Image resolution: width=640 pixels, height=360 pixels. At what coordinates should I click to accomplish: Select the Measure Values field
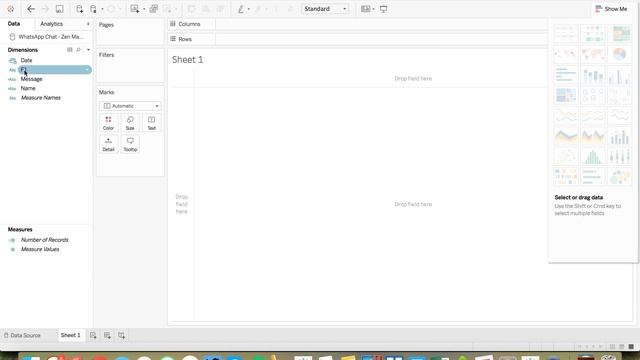[x=40, y=249]
